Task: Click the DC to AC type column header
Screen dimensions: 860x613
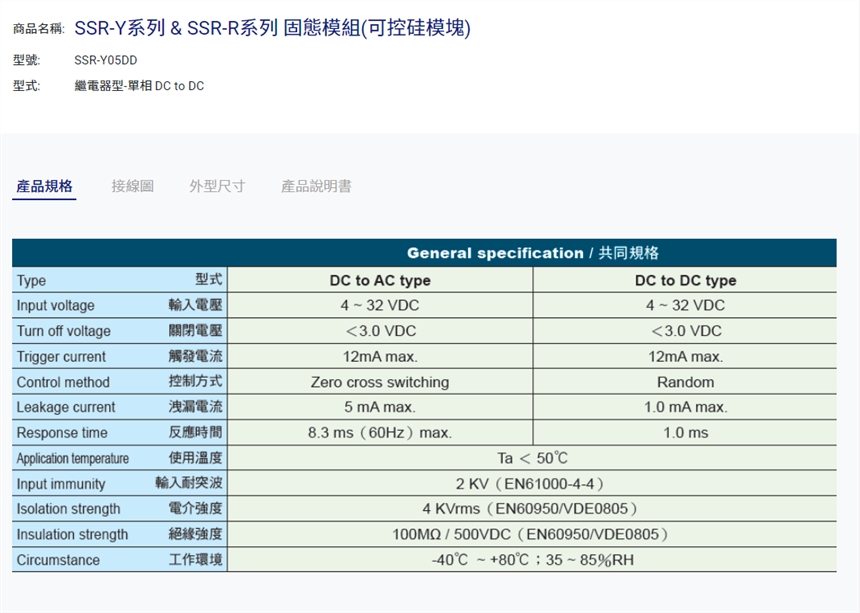Action: (x=380, y=280)
